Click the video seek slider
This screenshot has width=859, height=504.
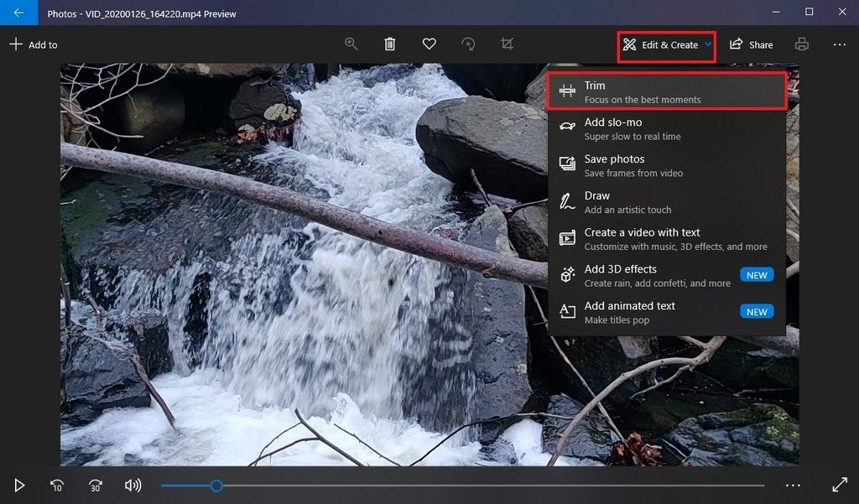[216, 485]
